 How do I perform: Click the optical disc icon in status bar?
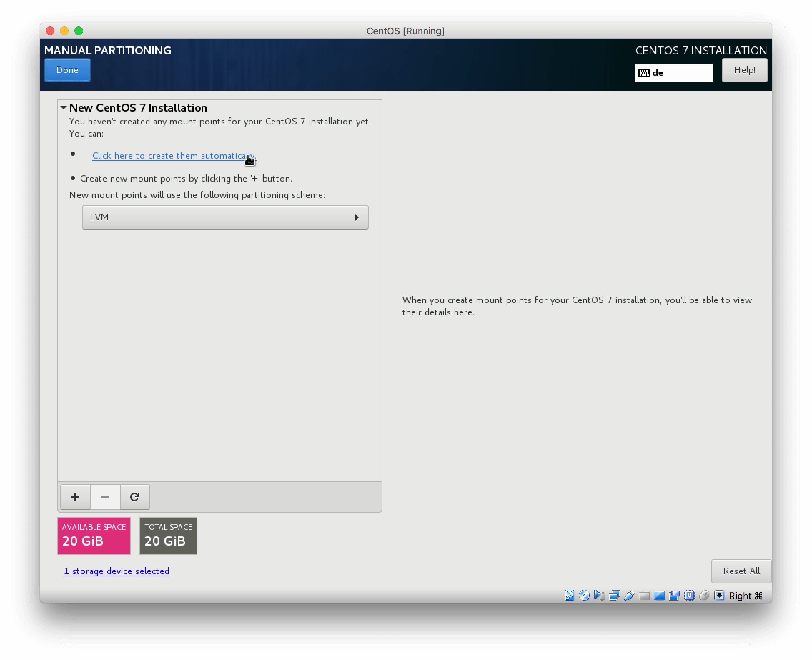pos(584,595)
